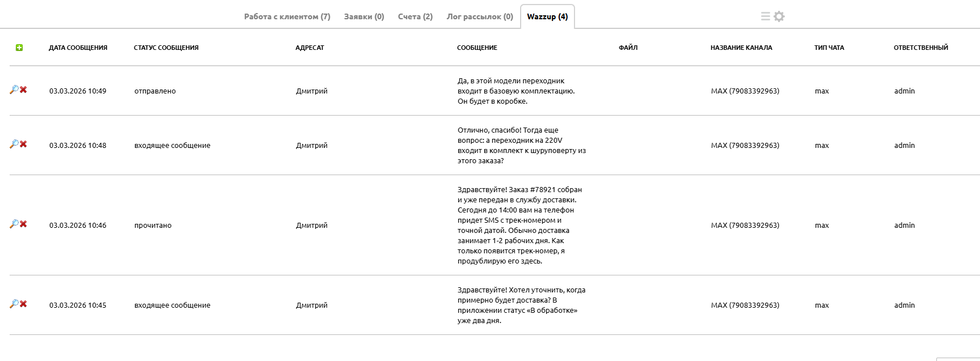Select the Wazzup tab
The width and height of the screenshot is (980, 361).
coord(547,16)
